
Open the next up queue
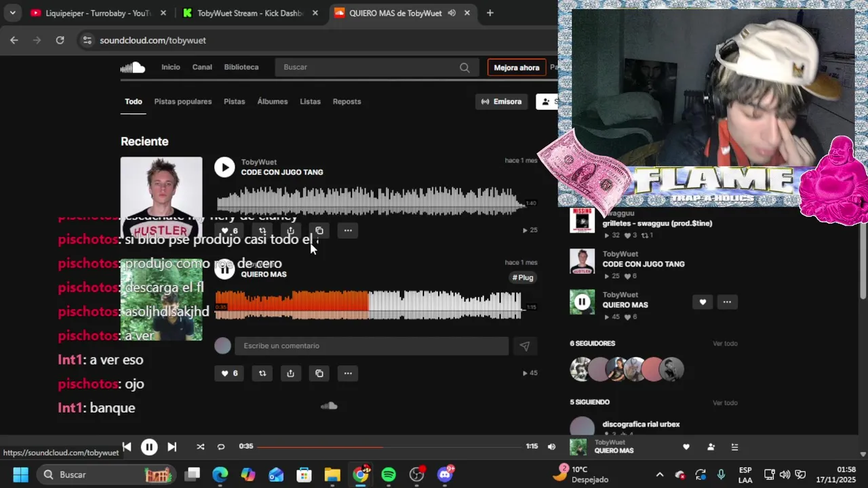(734, 447)
